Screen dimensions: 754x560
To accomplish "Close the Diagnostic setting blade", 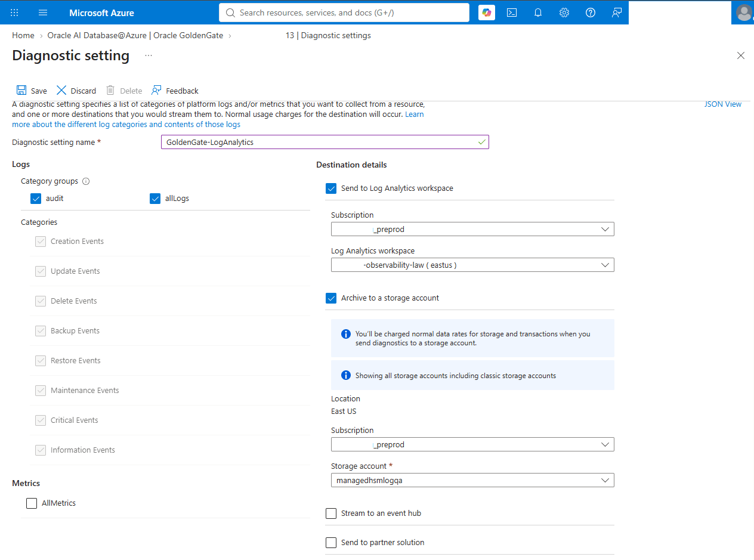I will (x=741, y=55).
